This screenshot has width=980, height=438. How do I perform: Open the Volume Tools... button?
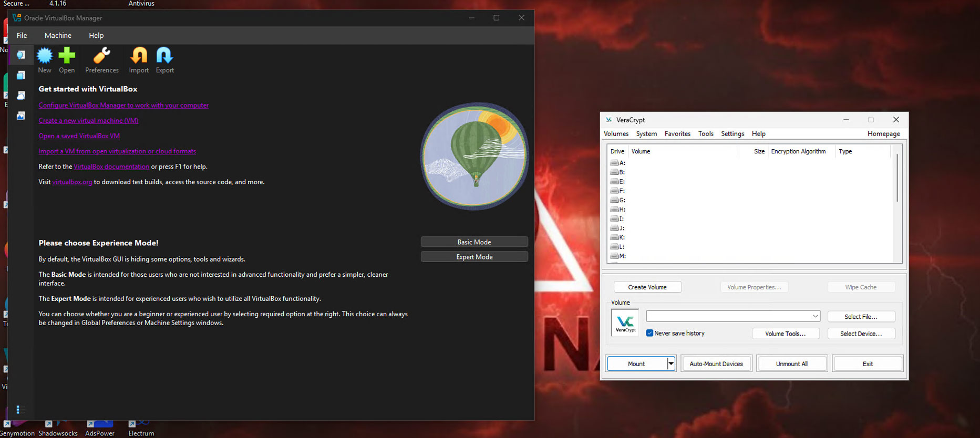click(x=786, y=333)
